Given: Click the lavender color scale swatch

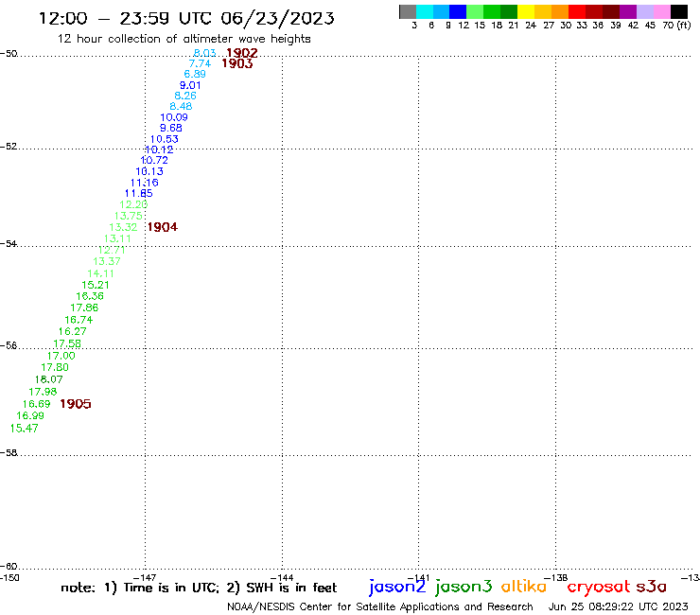Looking at the screenshot, I should click(x=644, y=11).
